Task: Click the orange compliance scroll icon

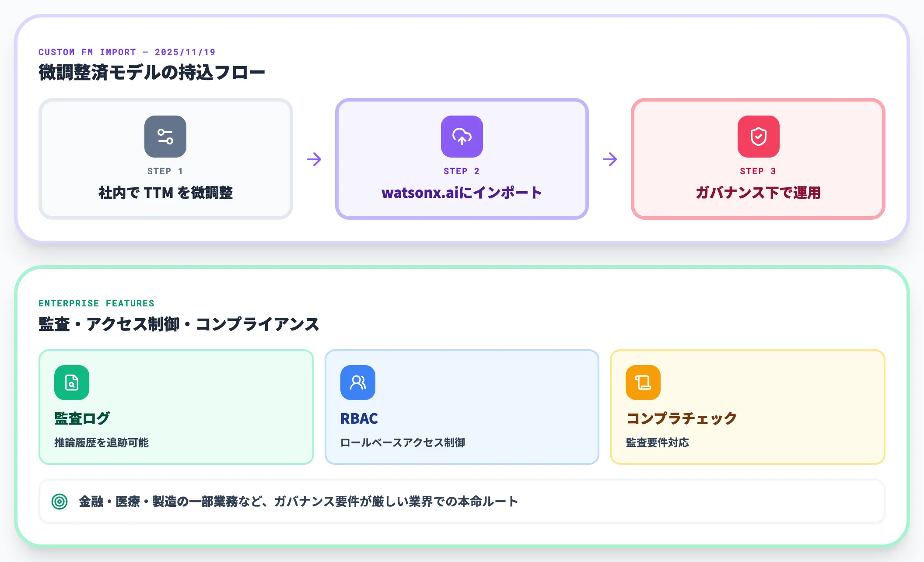Action: pos(643,383)
